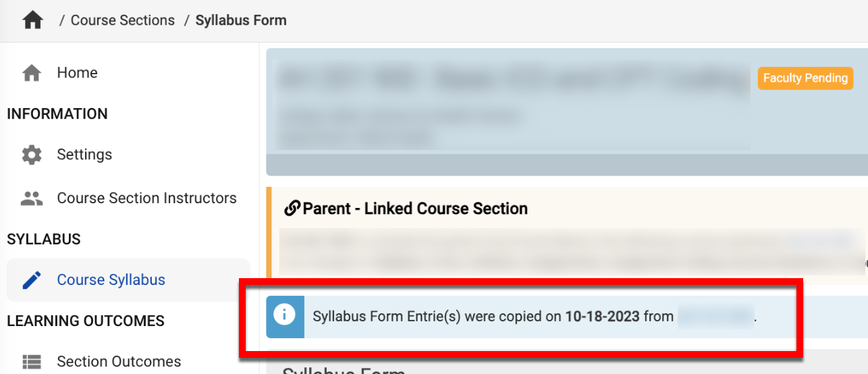
Task: Click the Faculty Pending status badge
Action: (805, 78)
